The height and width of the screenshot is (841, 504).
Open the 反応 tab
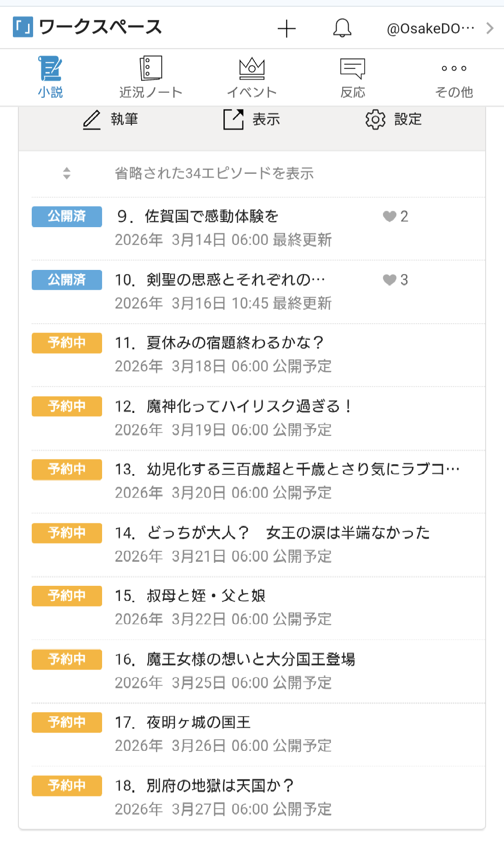[353, 77]
